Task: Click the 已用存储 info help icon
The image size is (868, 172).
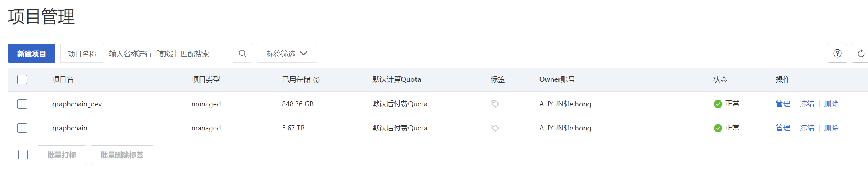Action: click(x=316, y=80)
